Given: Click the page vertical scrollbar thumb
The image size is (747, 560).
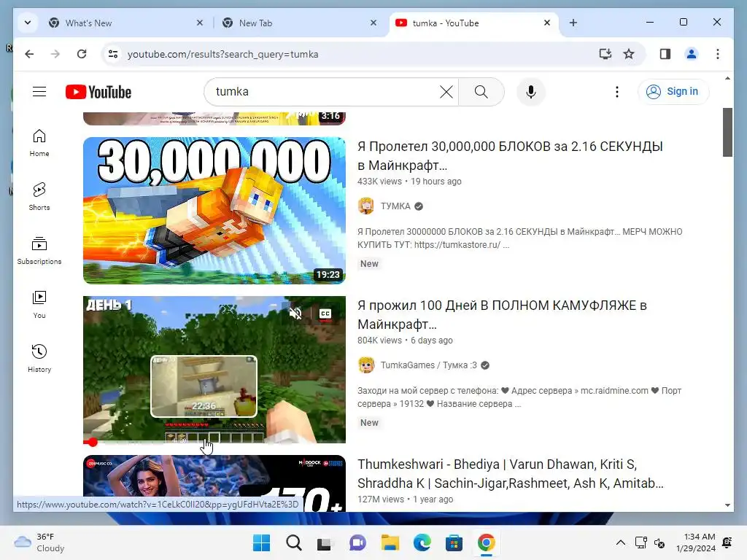Looking at the screenshot, I should pyautogui.click(x=727, y=133).
